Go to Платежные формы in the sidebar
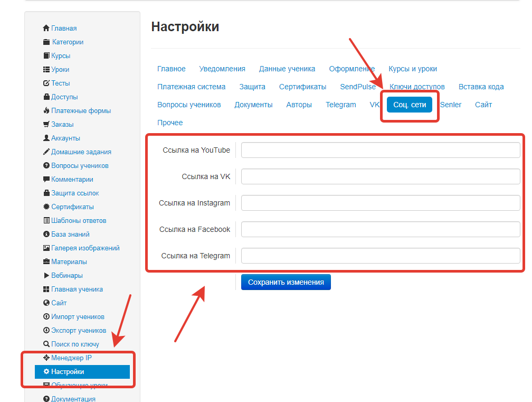This screenshot has width=532, height=402. 81,111
